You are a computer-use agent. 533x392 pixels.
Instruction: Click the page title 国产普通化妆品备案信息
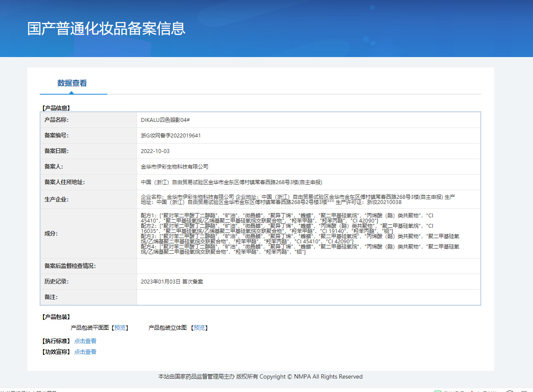tap(106, 28)
